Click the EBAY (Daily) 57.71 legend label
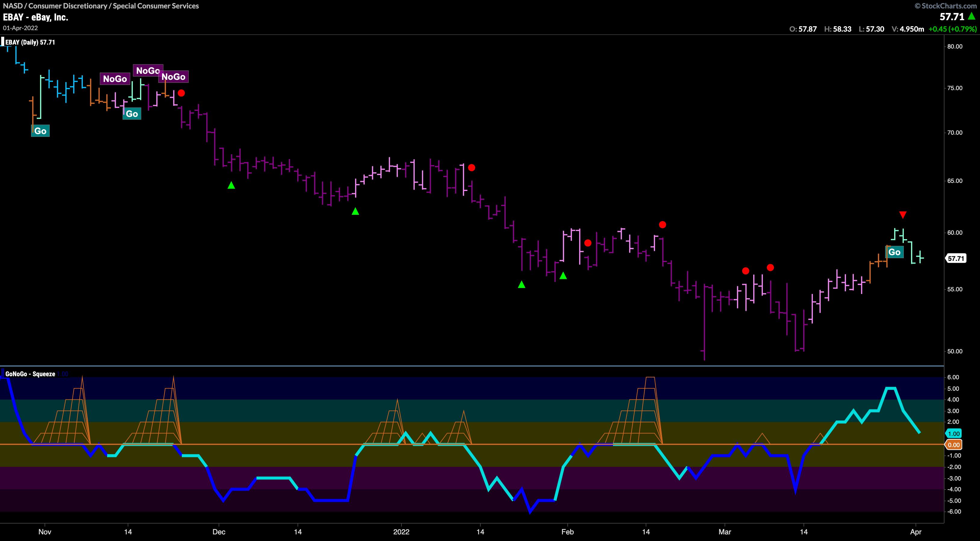This screenshot has width=980, height=541. (x=30, y=42)
